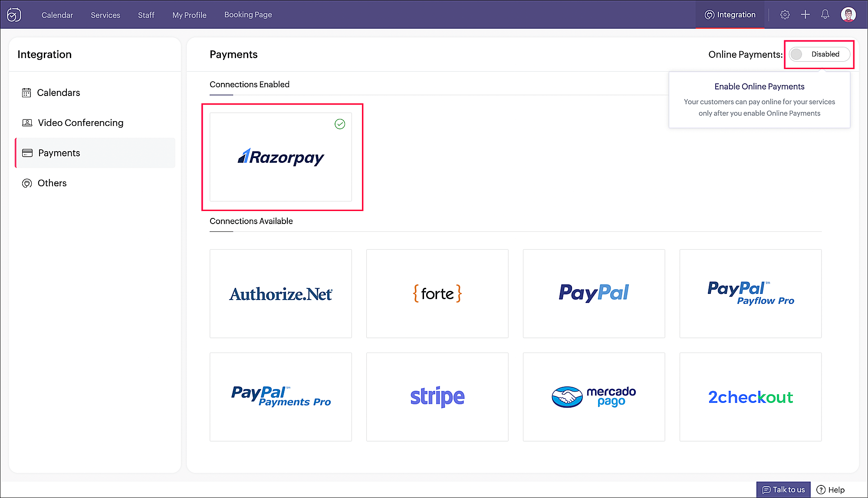Screen dimensions: 868x498
Task: Open the user profile avatar
Action: [848, 15]
